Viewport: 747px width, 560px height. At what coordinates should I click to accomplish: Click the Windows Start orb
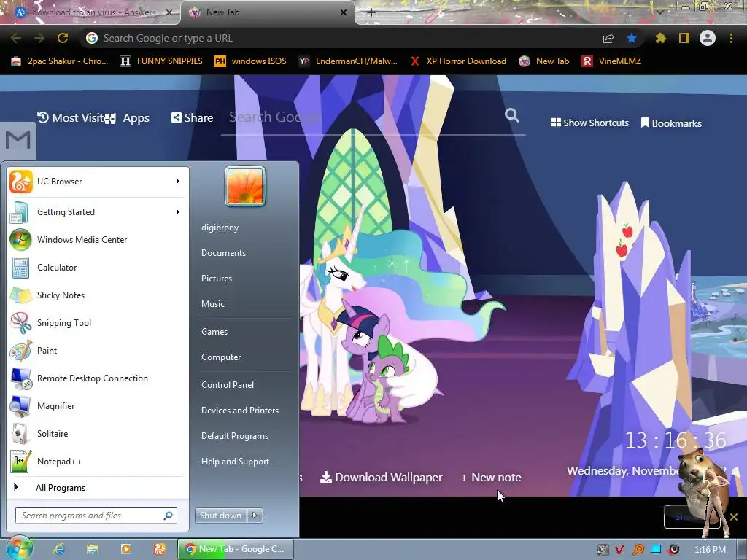click(18, 548)
